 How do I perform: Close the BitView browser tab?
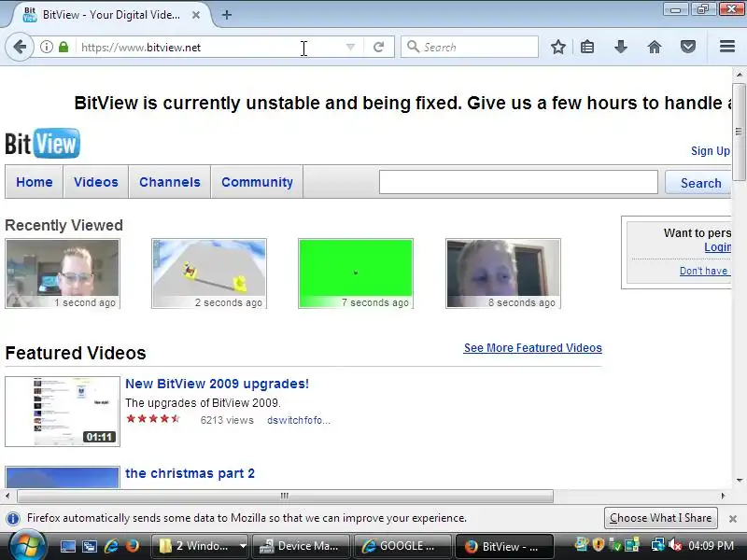[196, 15]
